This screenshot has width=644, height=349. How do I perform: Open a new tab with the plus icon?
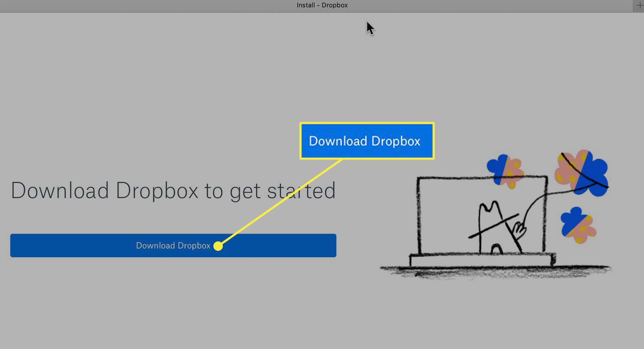click(639, 6)
